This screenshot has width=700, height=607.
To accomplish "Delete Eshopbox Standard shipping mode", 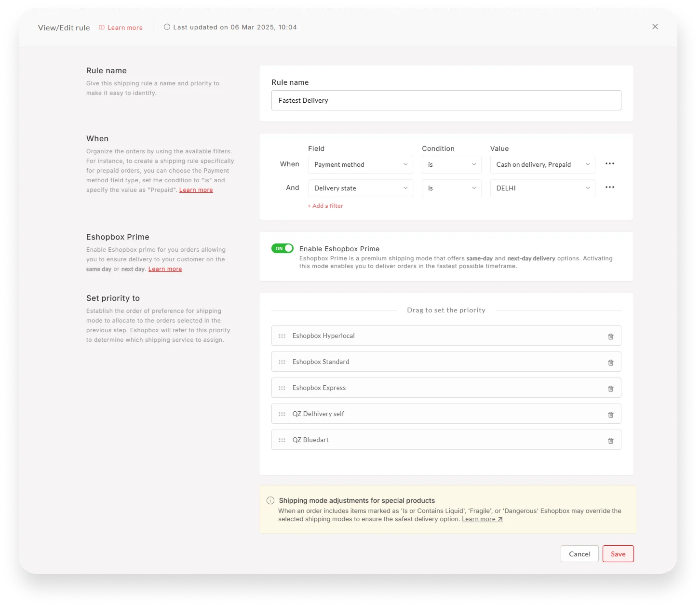I will pos(610,363).
